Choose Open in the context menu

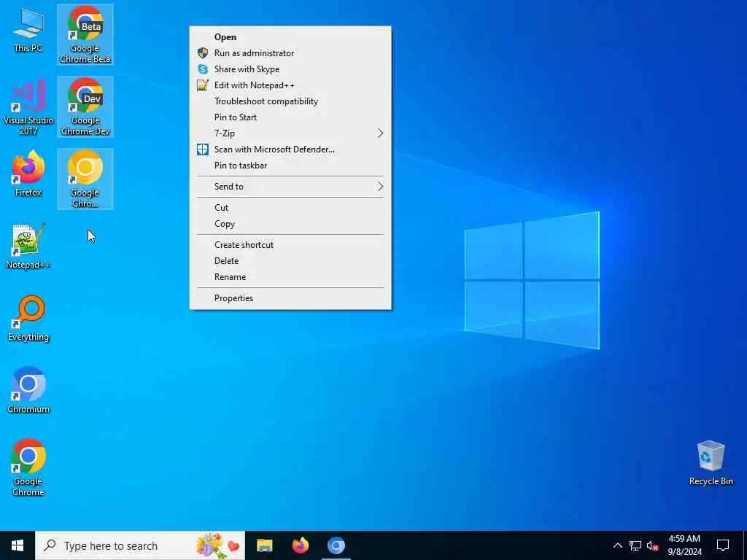pos(290,37)
